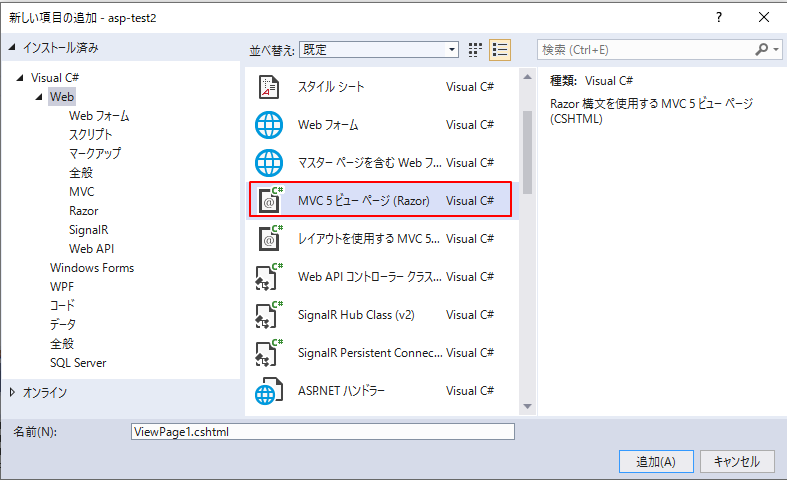Click the search magnifier icon
The height and width of the screenshot is (480, 787).
pyautogui.click(x=761, y=49)
